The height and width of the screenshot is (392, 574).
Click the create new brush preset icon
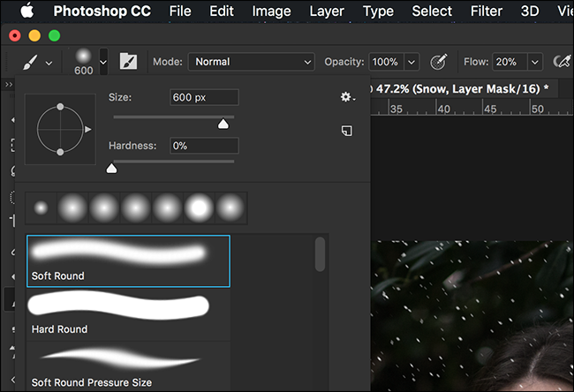tap(347, 131)
